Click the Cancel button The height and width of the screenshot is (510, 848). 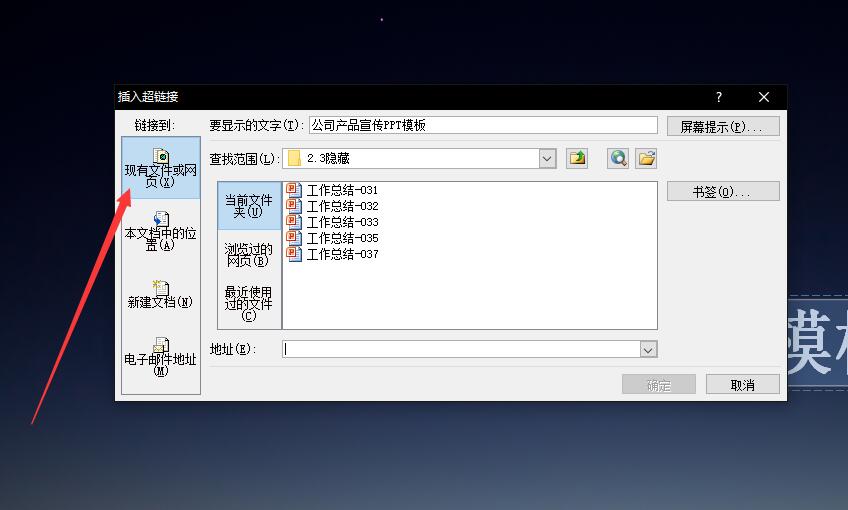tap(743, 385)
